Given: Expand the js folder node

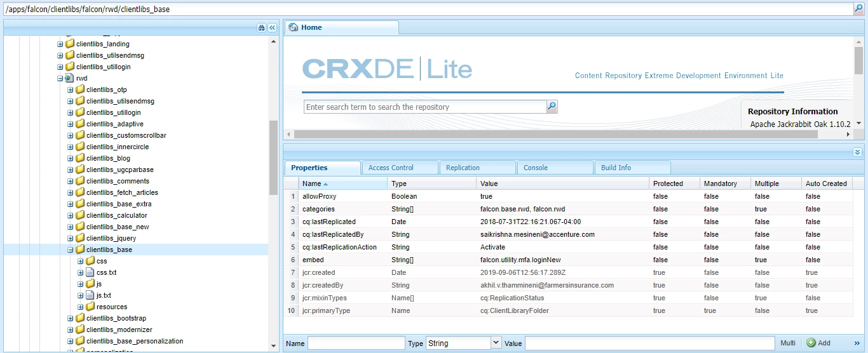Looking at the screenshot, I should click(x=81, y=284).
